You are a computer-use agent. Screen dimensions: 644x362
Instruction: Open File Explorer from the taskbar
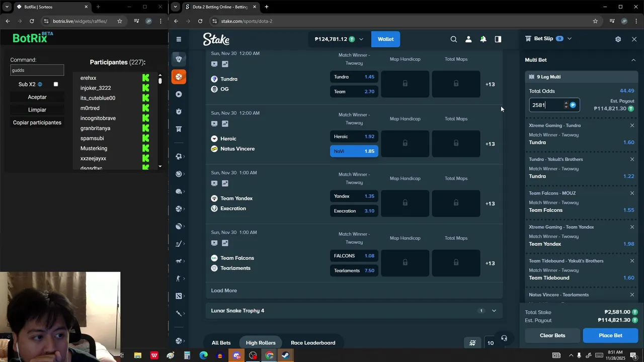pyautogui.click(x=137, y=355)
